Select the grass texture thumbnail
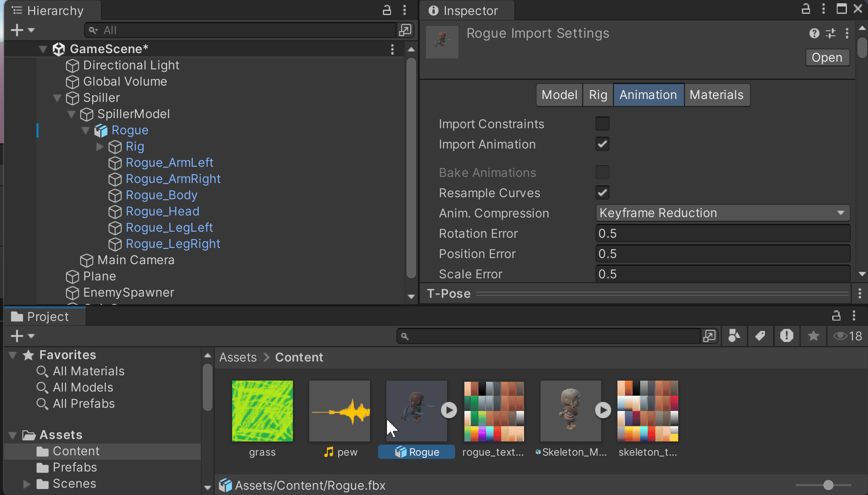 (x=262, y=411)
